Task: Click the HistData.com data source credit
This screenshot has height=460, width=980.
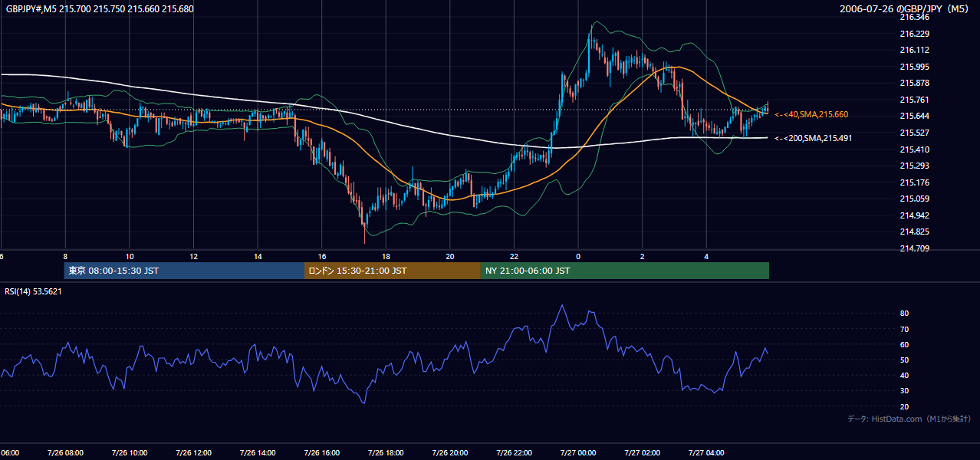Action: [909, 419]
